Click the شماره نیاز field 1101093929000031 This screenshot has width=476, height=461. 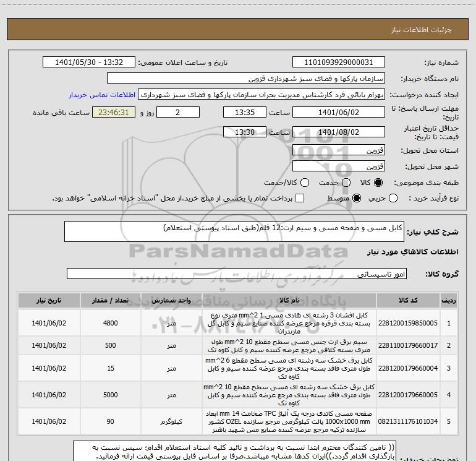tap(339, 62)
